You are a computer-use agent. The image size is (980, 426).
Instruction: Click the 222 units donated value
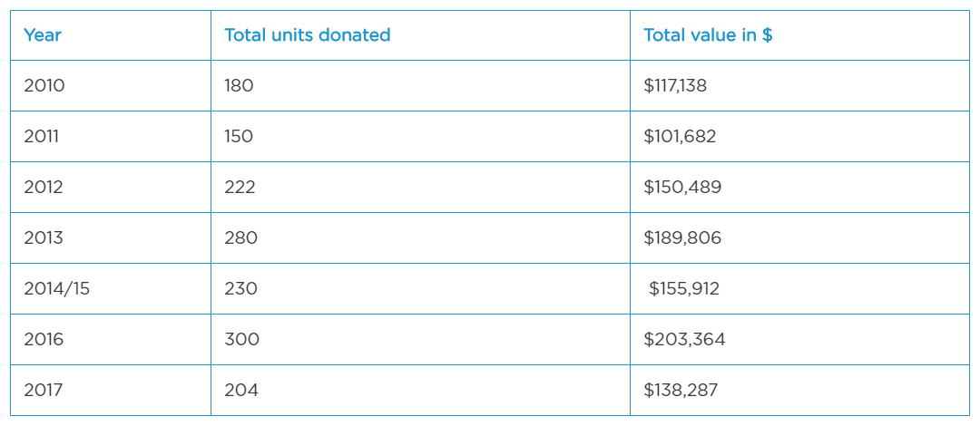click(240, 188)
